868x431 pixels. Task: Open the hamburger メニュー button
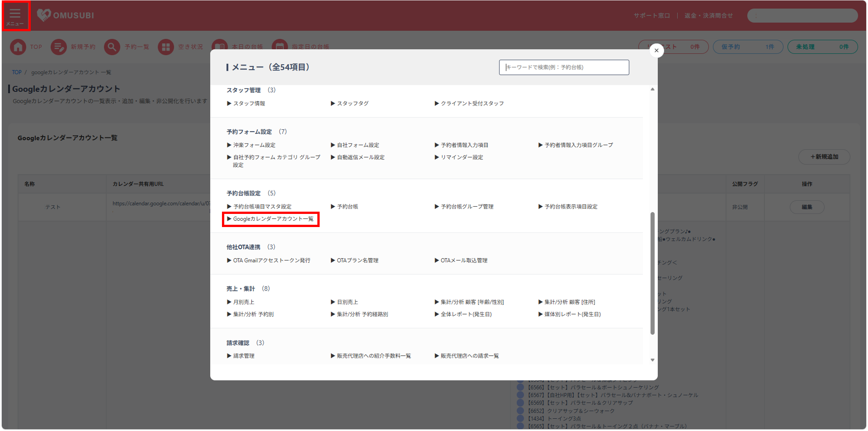[x=15, y=16]
